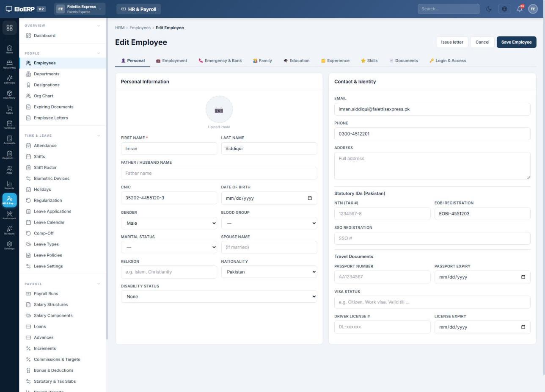Open the Employees breadcrumb link

point(140,28)
